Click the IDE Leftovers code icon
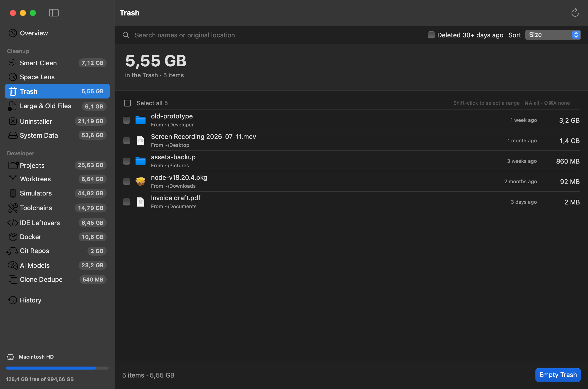Image resolution: width=588 pixels, height=389 pixels. pyautogui.click(x=13, y=223)
